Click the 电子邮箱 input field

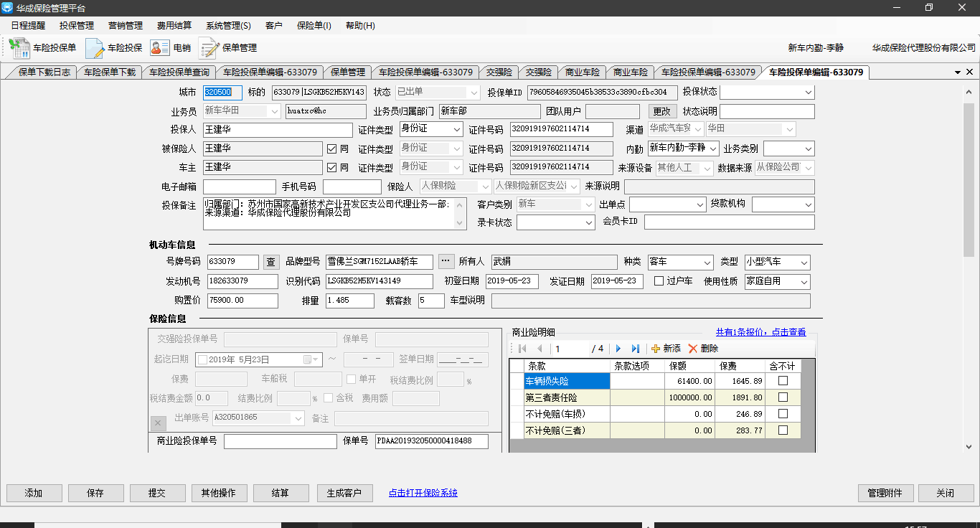[x=239, y=187]
